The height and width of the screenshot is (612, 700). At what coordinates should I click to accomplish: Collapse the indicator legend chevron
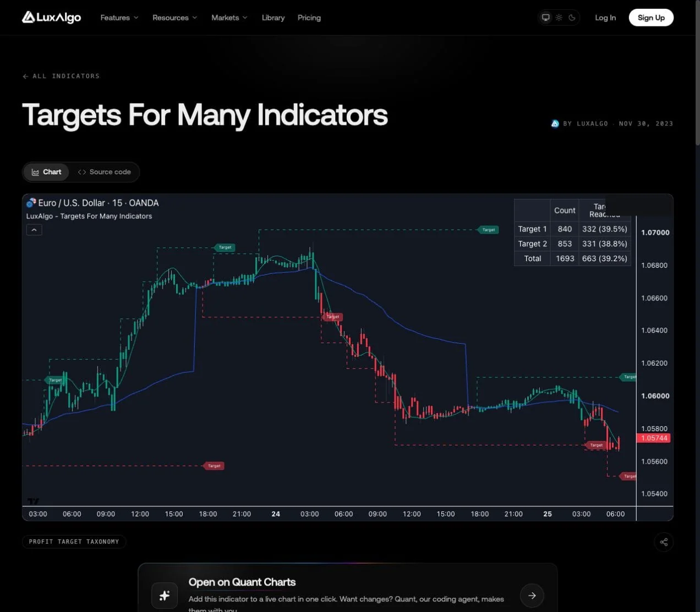pyautogui.click(x=34, y=230)
